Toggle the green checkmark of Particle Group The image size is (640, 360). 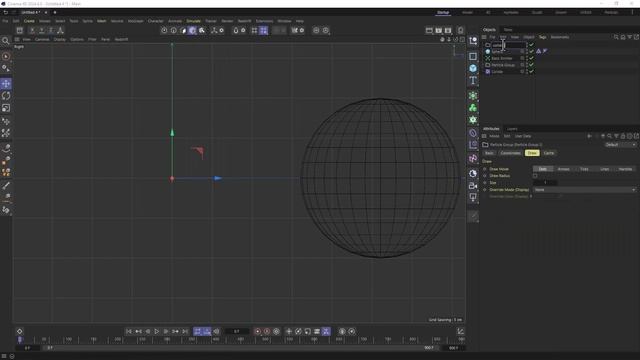(x=531, y=65)
